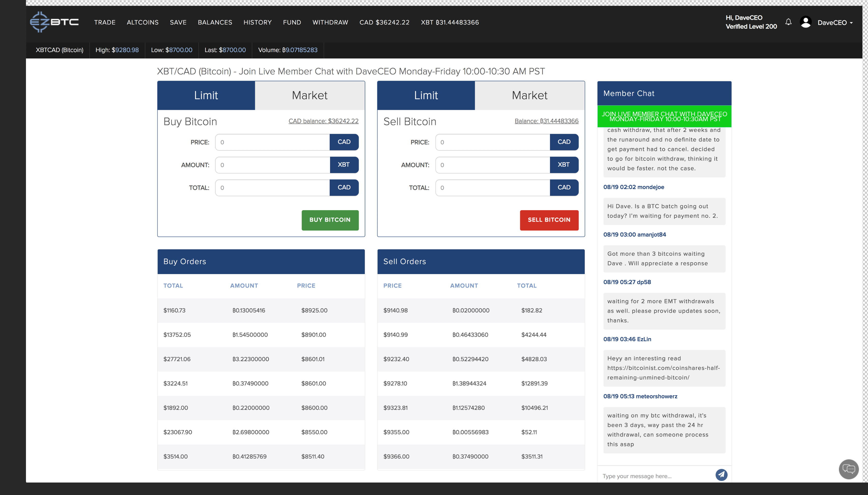Select buy order total $27721.06

[x=261, y=359]
